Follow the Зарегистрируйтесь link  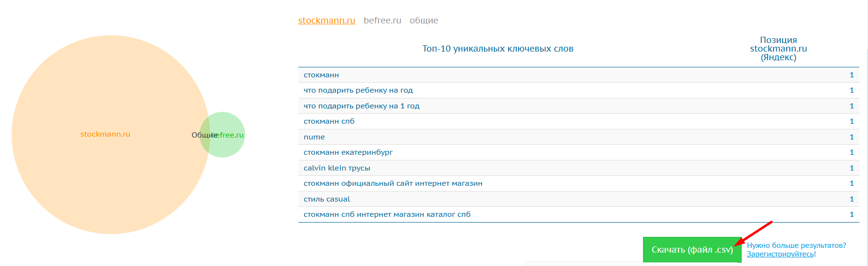[780, 254]
